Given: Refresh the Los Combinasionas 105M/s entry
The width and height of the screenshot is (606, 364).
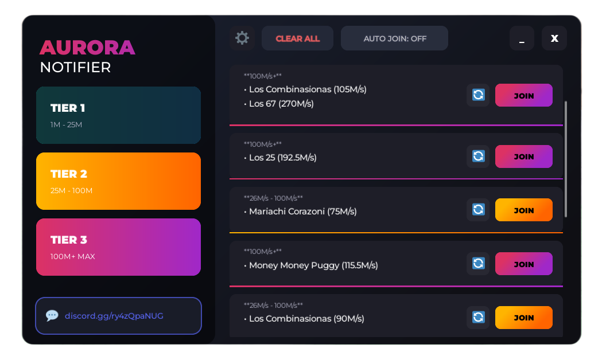Looking at the screenshot, I should pos(478,95).
